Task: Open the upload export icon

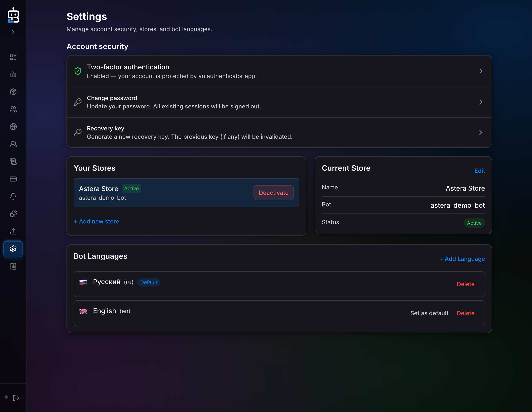Action: 13,231
